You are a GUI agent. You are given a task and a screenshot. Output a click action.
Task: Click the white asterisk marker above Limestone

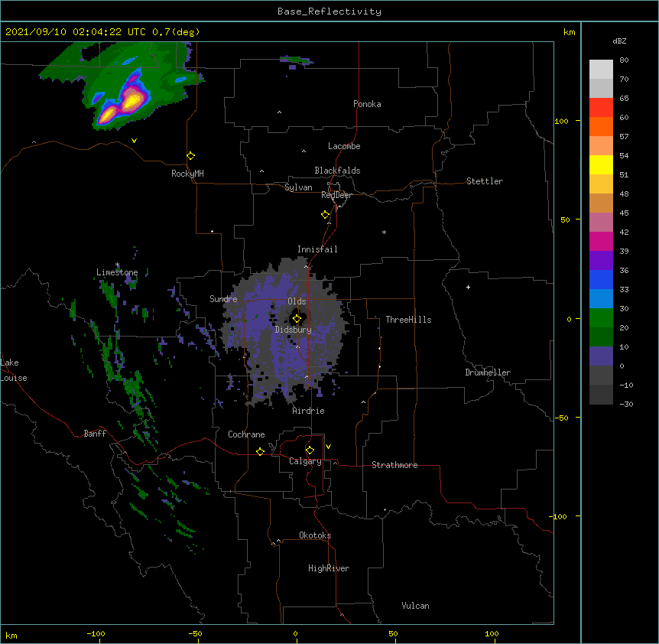tap(118, 265)
